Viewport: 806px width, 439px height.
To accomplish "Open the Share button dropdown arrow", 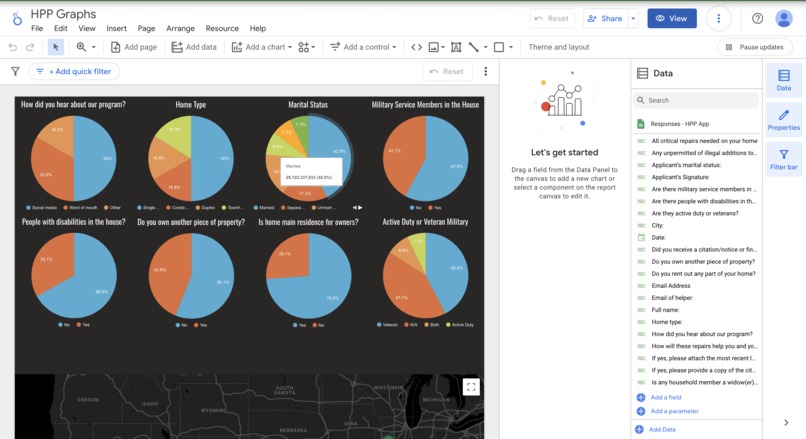I will [x=633, y=19].
